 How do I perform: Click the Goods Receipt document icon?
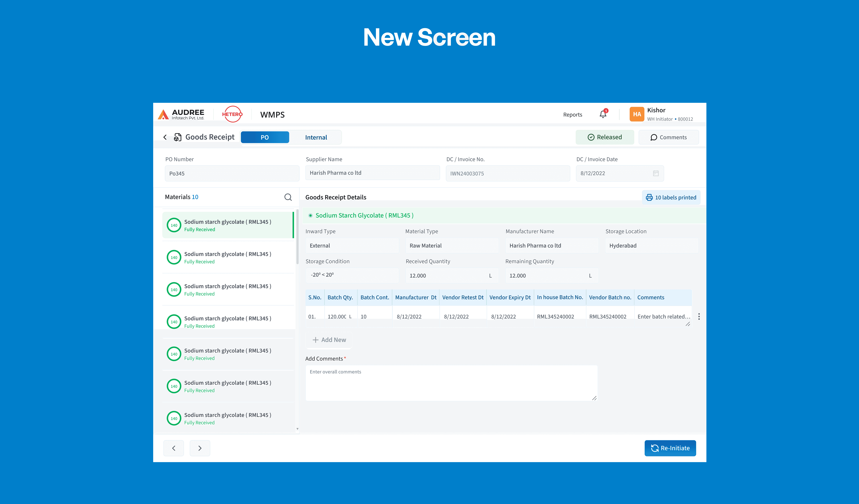pos(178,137)
